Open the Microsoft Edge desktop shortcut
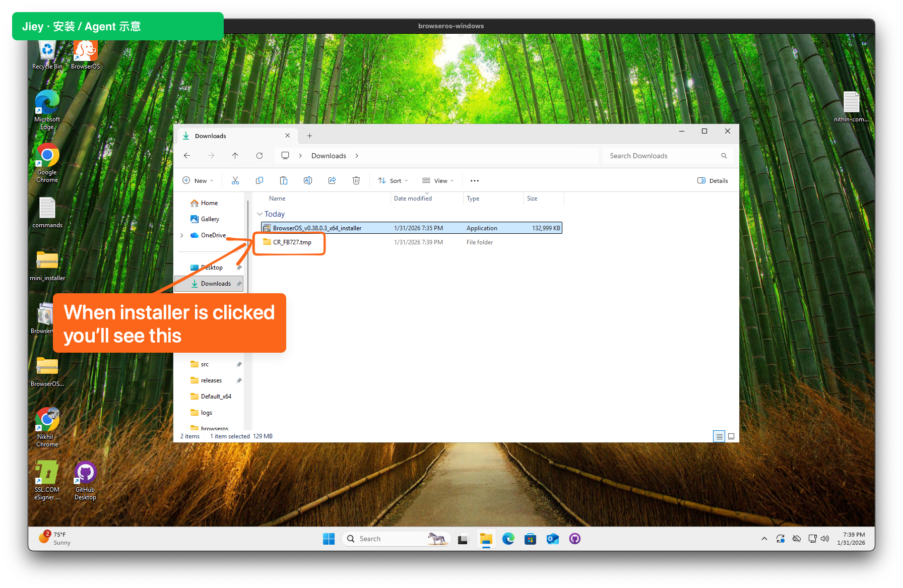 coord(47,110)
